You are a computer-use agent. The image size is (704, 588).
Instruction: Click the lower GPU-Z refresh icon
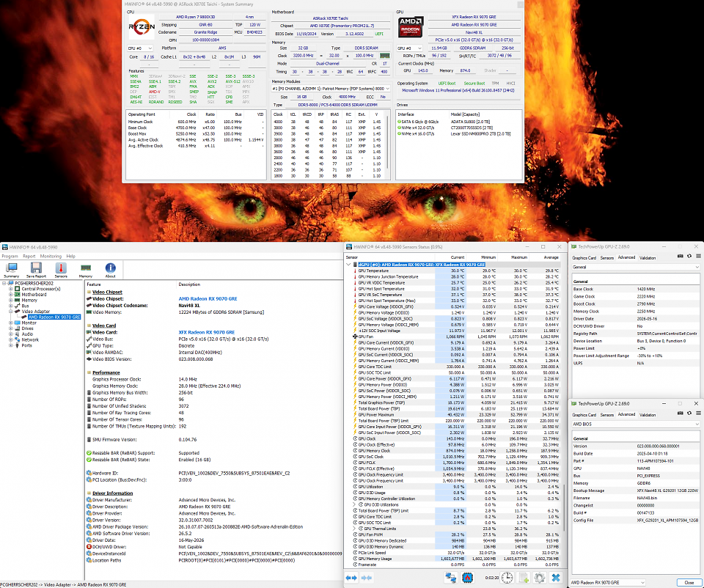point(689,414)
